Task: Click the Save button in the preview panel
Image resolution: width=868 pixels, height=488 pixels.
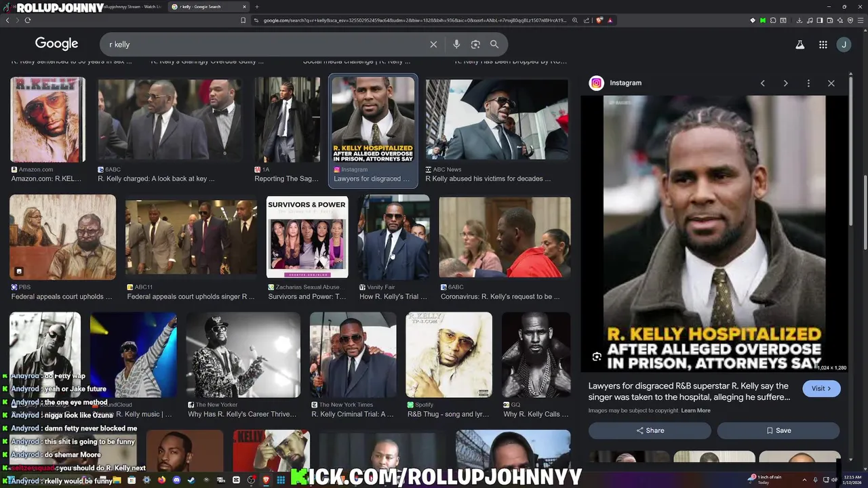Action: (778, 430)
